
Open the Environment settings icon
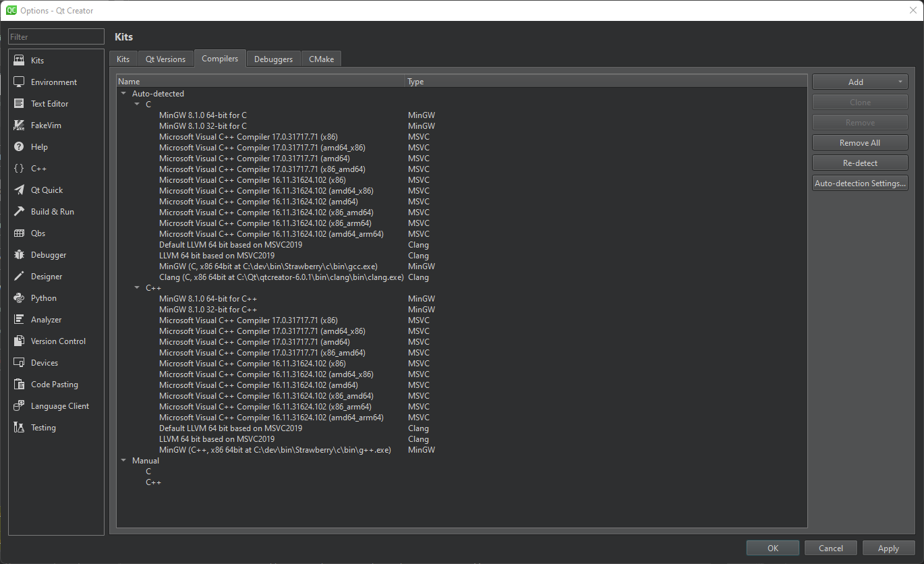click(x=19, y=82)
